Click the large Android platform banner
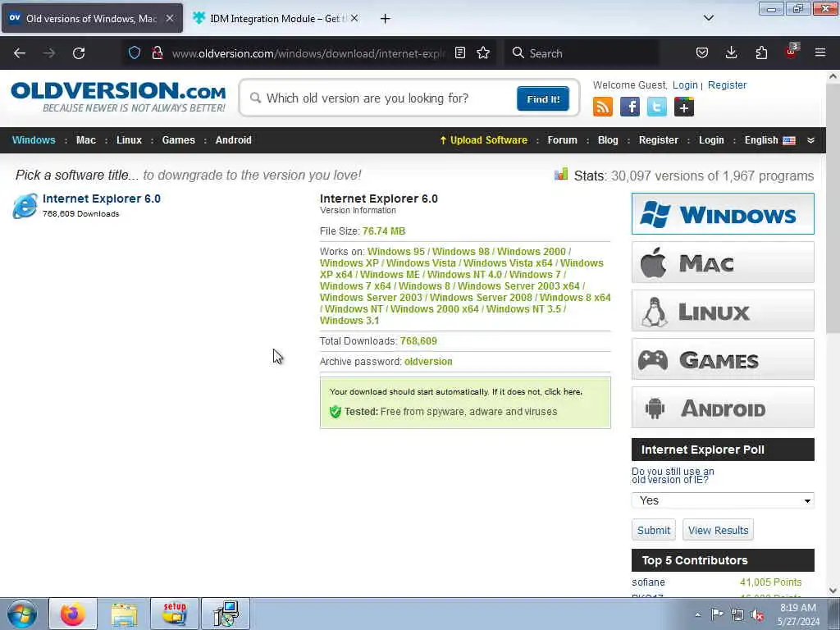 click(x=723, y=408)
